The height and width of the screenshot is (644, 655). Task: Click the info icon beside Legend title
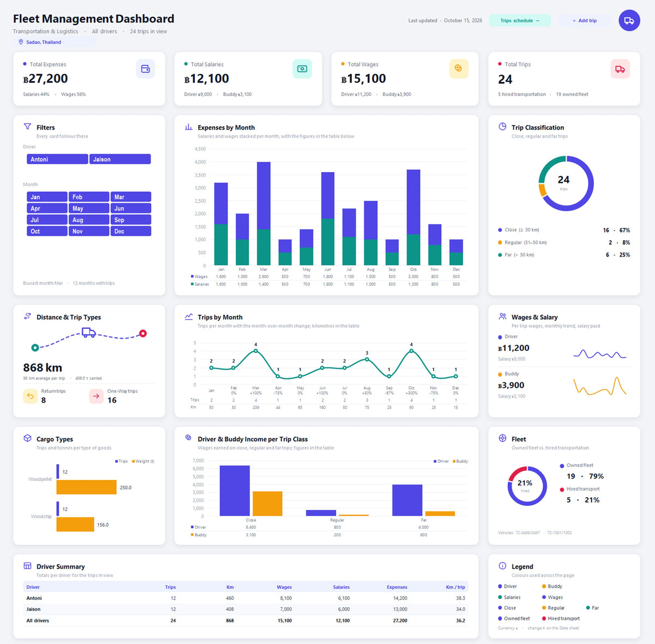coord(503,566)
